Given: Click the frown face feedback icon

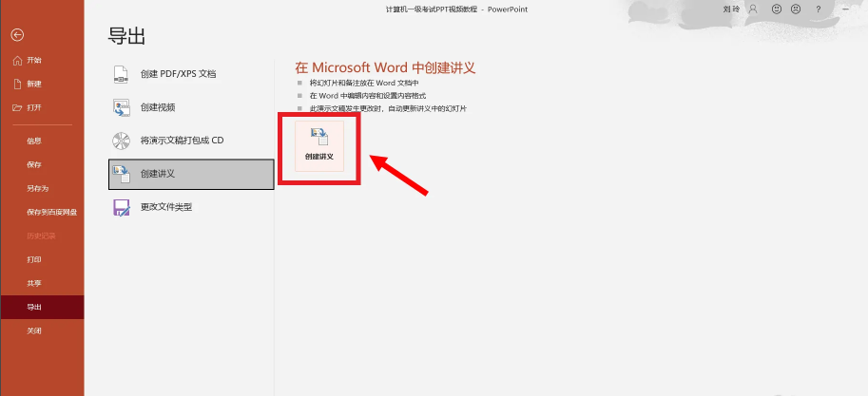Looking at the screenshot, I should [x=797, y=9].
